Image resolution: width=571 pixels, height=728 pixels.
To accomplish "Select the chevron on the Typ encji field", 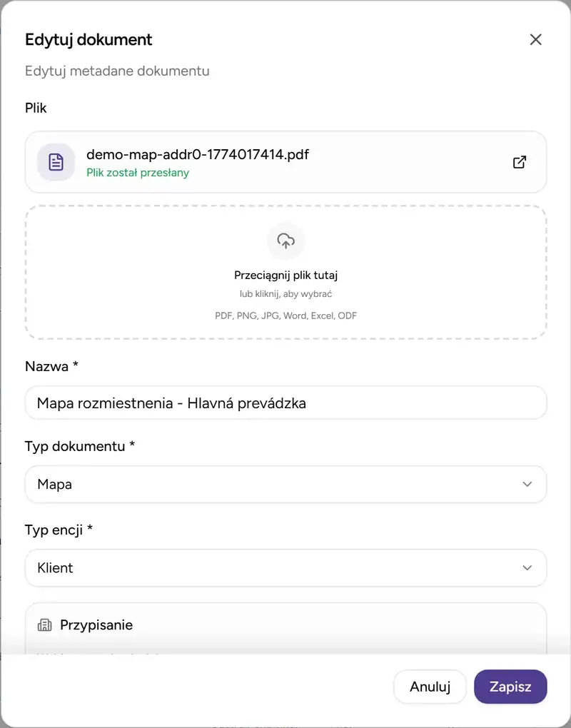I will pos(527,568).
